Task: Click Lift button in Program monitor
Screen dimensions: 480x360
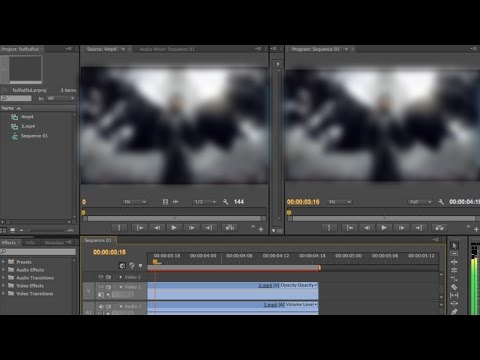Action: 439,228
